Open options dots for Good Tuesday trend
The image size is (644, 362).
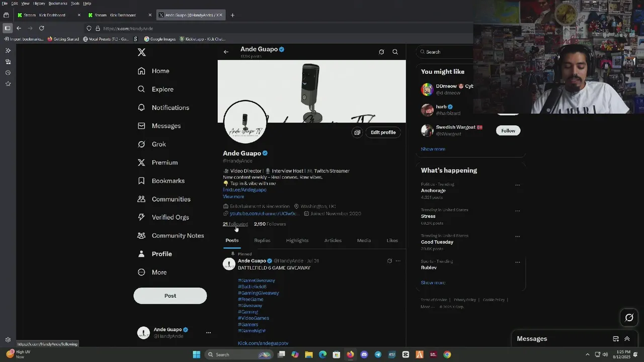517,236
